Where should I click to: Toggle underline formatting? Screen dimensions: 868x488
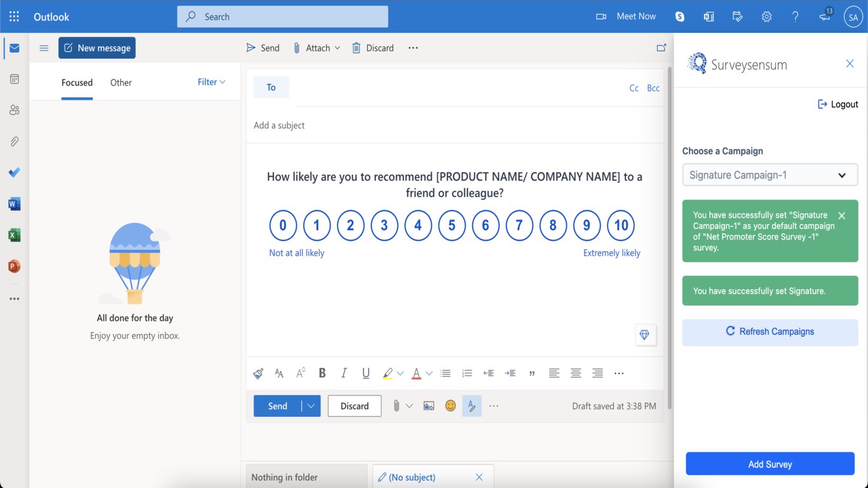coord(365,374)
